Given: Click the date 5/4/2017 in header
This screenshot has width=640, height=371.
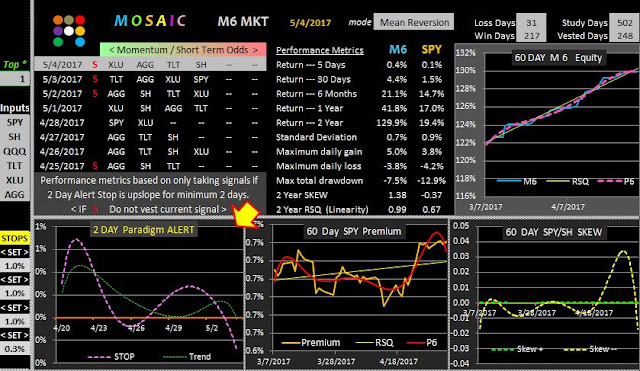Looking at the screenshot, I should click(x=310, y=22).
